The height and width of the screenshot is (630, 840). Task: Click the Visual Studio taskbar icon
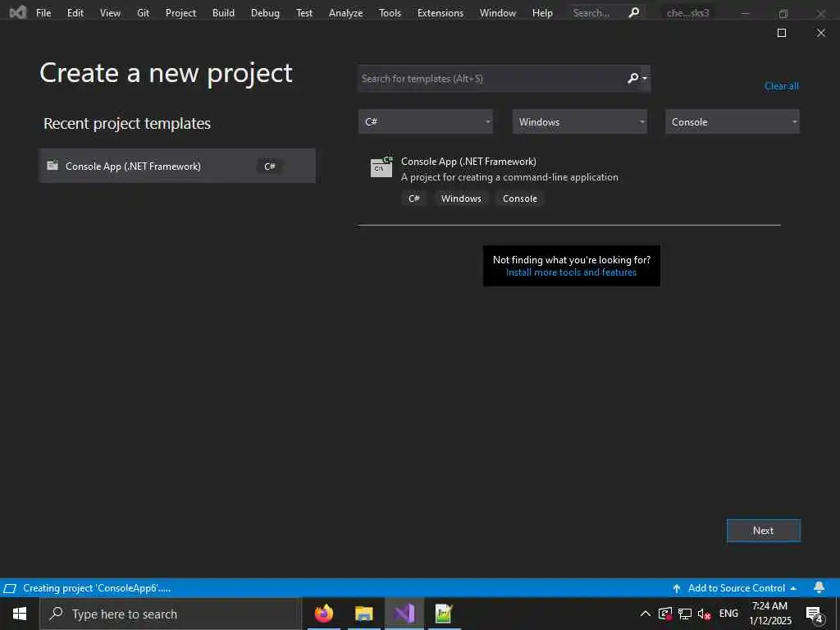[404, 614]
